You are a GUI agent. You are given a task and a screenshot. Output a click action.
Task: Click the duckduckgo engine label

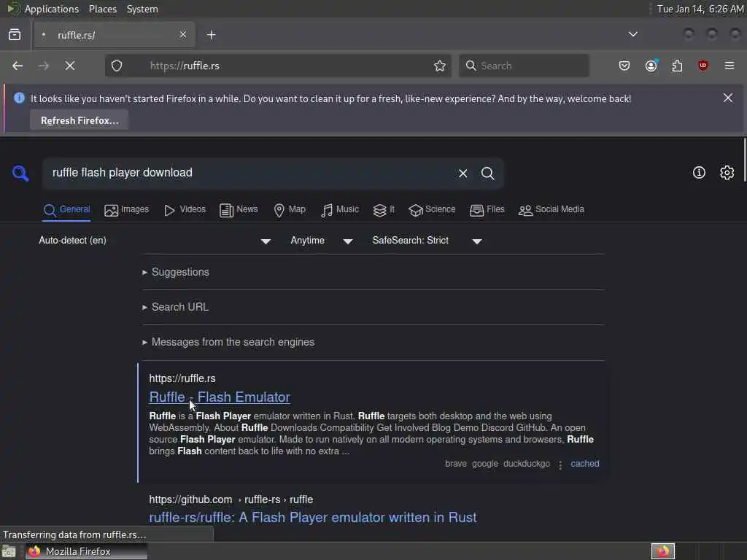527,463
